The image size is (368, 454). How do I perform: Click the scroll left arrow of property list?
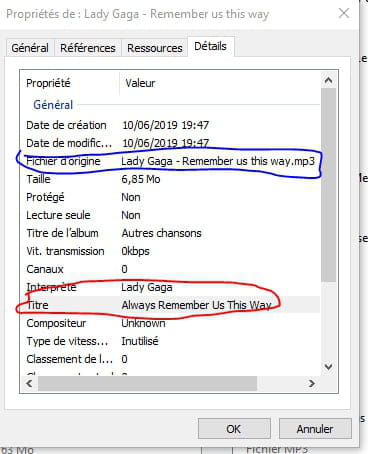click(29, 384)
